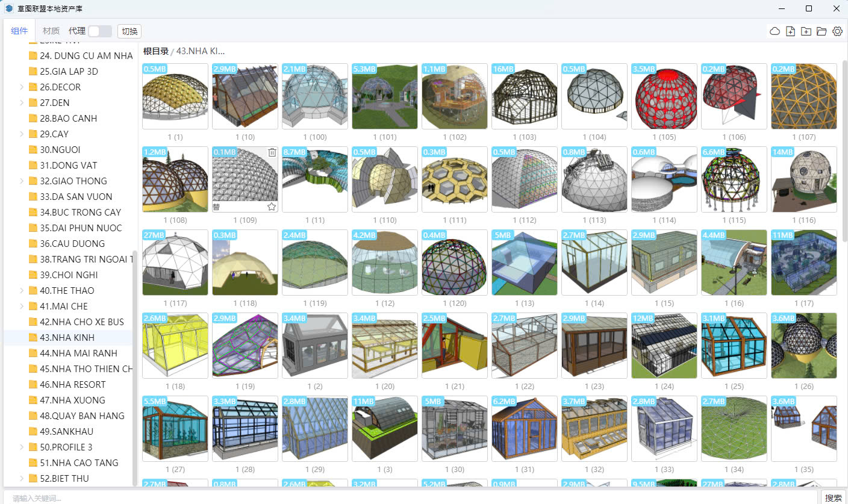This screenshot has height=504, width=848.
Task: Select the 1 (116) dome house thumbnail
Action: [x=803, y=179]
